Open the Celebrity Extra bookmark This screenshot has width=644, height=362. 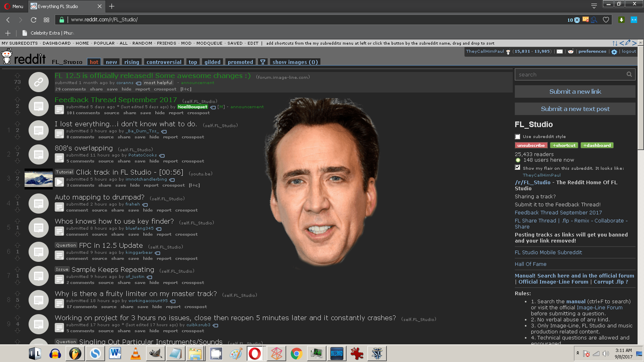point(48,33)
